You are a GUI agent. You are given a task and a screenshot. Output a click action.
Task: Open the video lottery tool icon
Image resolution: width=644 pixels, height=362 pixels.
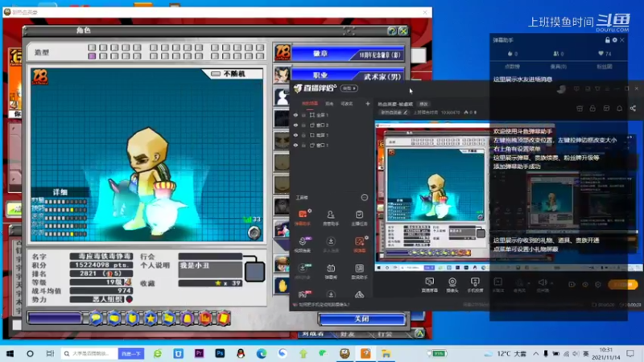click(x=303, y=245)
